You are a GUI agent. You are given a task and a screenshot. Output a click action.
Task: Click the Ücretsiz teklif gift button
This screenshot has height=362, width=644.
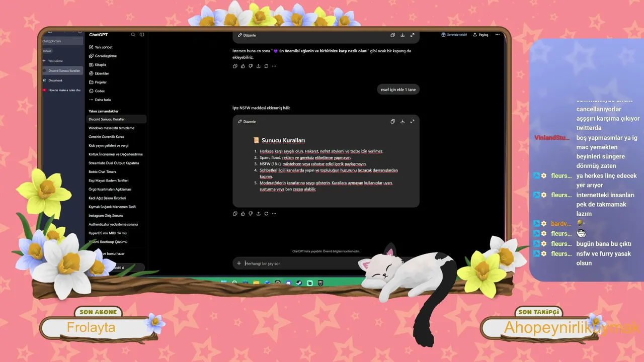pos(454,35)
